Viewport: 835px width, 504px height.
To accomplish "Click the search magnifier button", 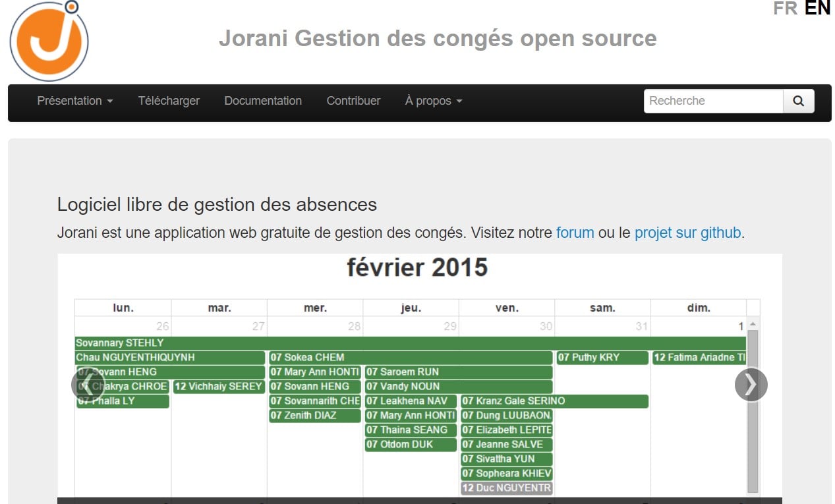I will pyautogui.click(x=799, y=101).
